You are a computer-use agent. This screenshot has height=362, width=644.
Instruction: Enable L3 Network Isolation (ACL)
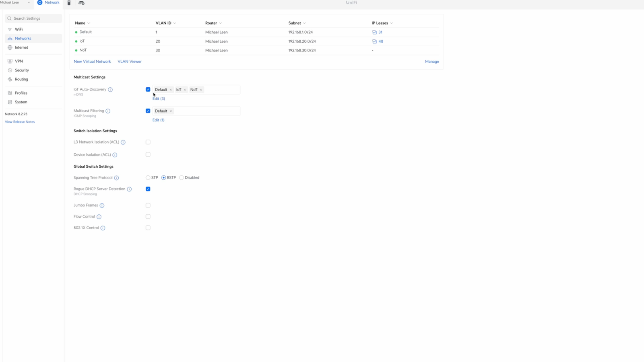[148, 142]
